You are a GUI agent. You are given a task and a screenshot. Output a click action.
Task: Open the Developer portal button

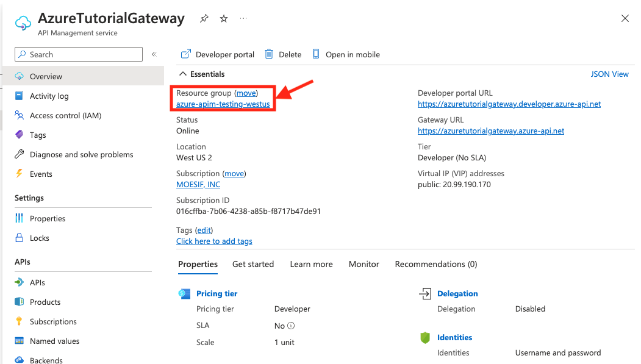tap(218, 54)
